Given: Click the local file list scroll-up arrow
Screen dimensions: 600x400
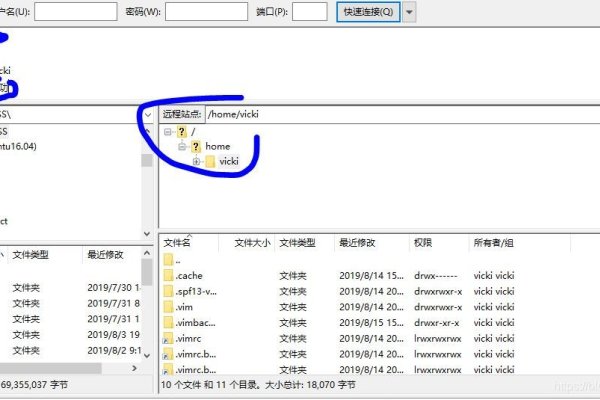Looking at the screenshot, I should [147, 253].
